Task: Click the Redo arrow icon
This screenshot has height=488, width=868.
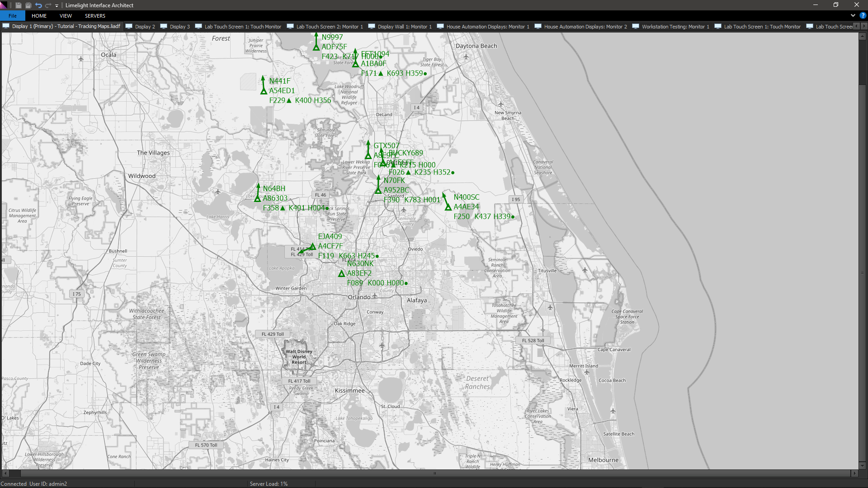Action: click(48, 5)
